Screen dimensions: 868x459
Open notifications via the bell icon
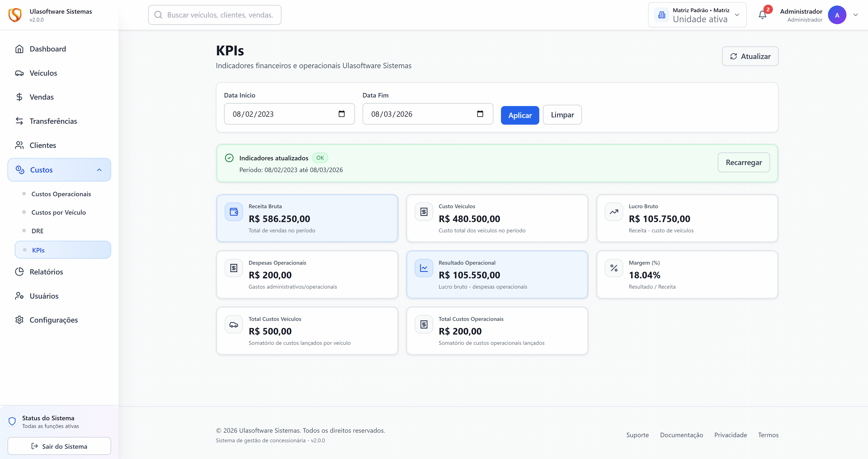click(x=762, y=15)
